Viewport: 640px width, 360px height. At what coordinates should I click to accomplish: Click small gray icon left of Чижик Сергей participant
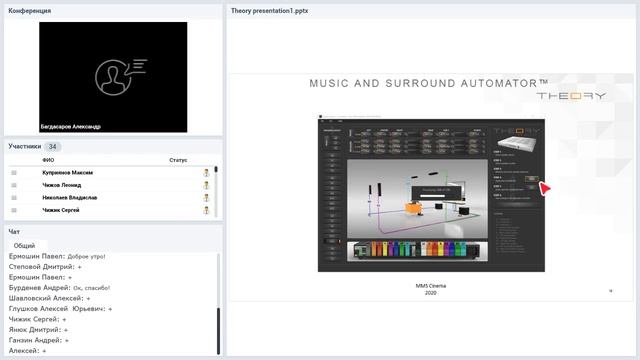pos(14,210)
